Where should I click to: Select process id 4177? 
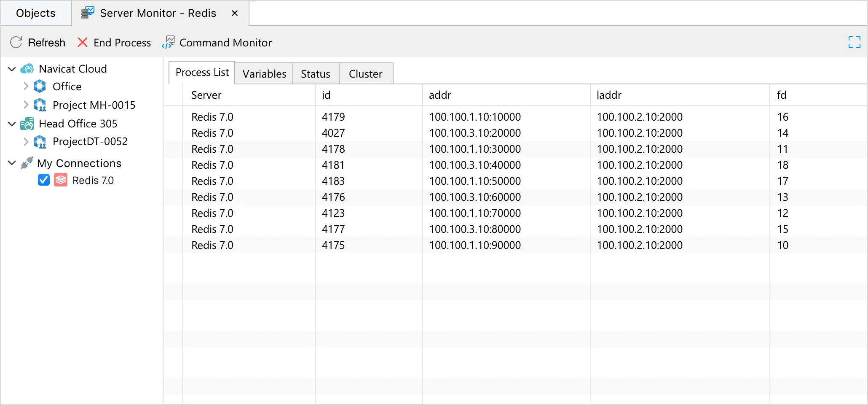[333, 229]
